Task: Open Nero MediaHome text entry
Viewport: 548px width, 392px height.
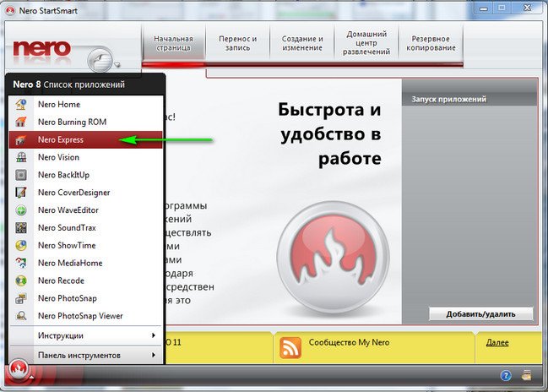Action: [70, 263]
